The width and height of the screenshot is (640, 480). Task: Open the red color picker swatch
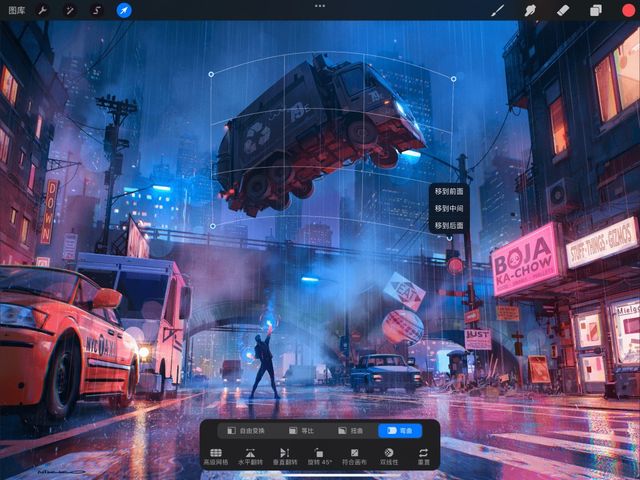click(629, 10)
